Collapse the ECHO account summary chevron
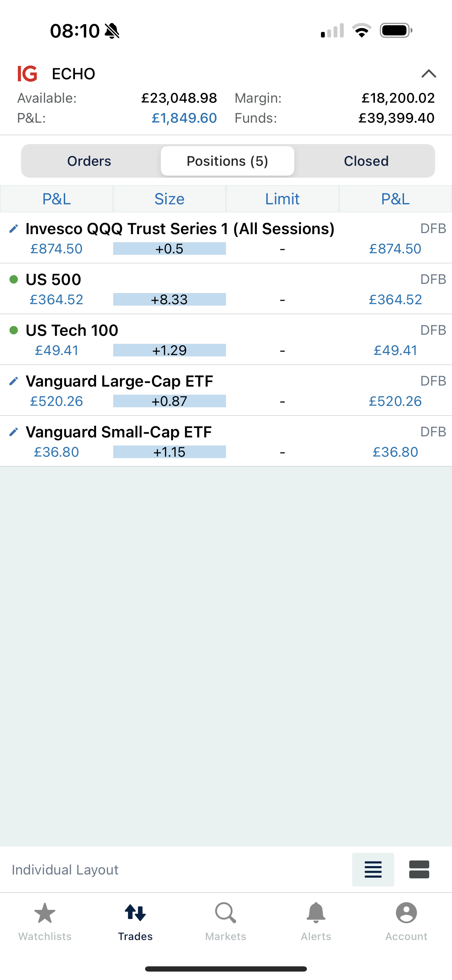Image resolution: width=452 pixels, height=980 pixels. 429,73
